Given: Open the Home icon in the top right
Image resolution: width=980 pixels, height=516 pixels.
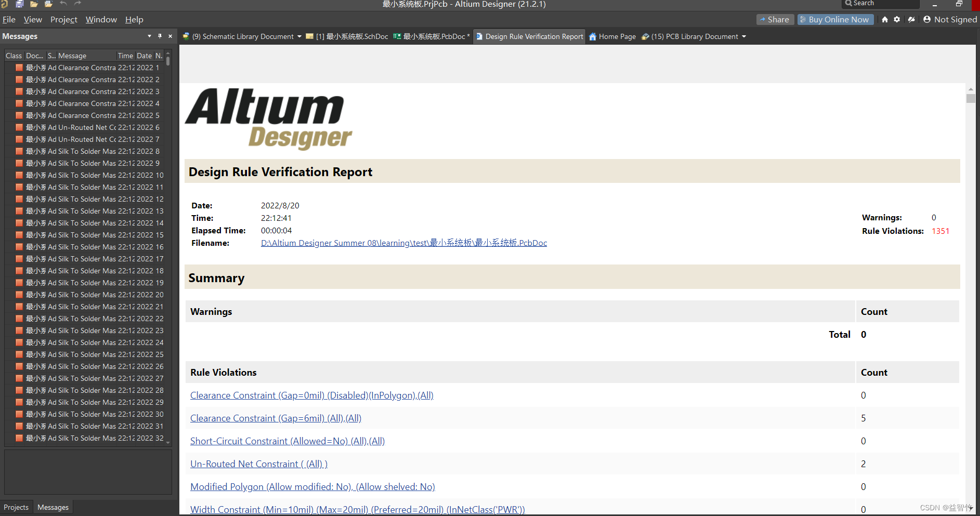Looking at the screenshot, I should (x=885, y=19).
